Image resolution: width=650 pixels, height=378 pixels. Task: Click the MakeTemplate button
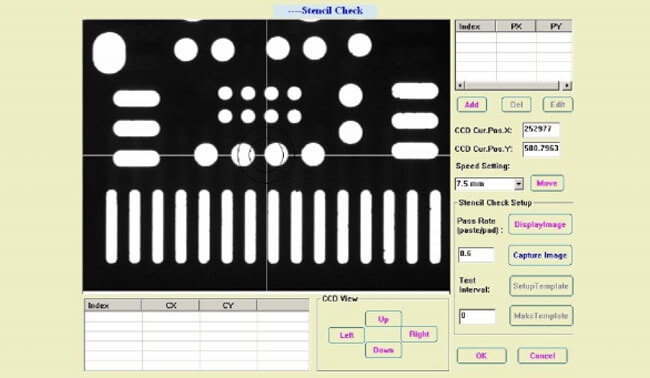541,316
